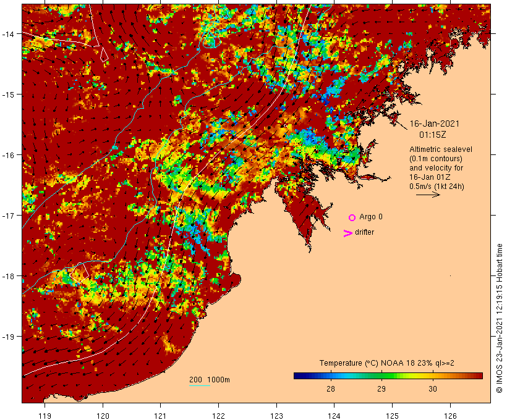507x420 pixels.
Task: Click the temperature color bar
Action: pos(388,376)
